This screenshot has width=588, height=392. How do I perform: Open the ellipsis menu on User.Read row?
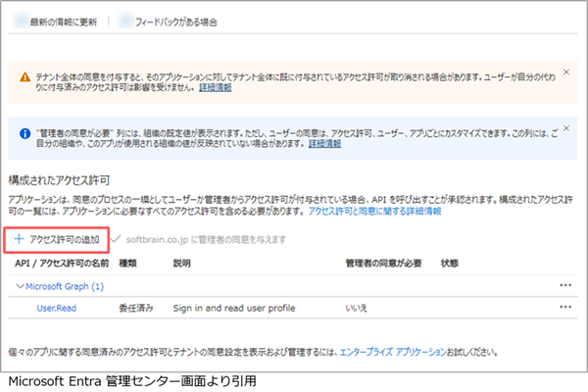click(x=563, y=308)
